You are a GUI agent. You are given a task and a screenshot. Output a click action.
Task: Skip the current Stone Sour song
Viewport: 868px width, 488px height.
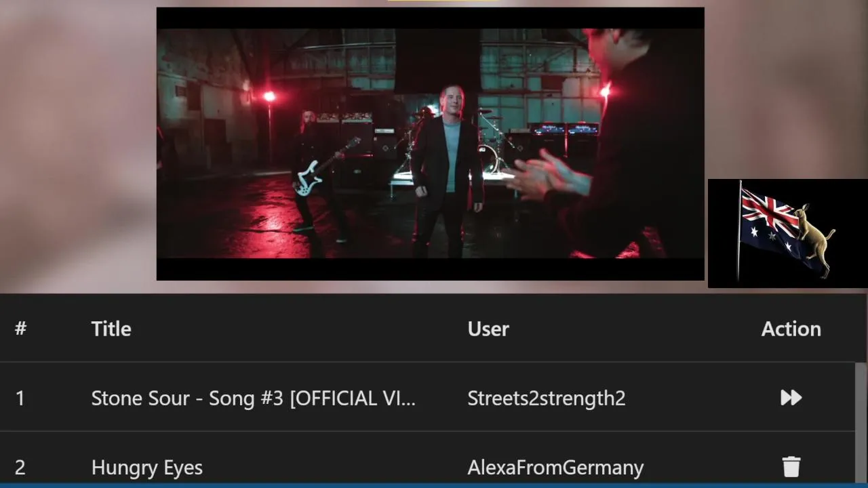(791, 398)
